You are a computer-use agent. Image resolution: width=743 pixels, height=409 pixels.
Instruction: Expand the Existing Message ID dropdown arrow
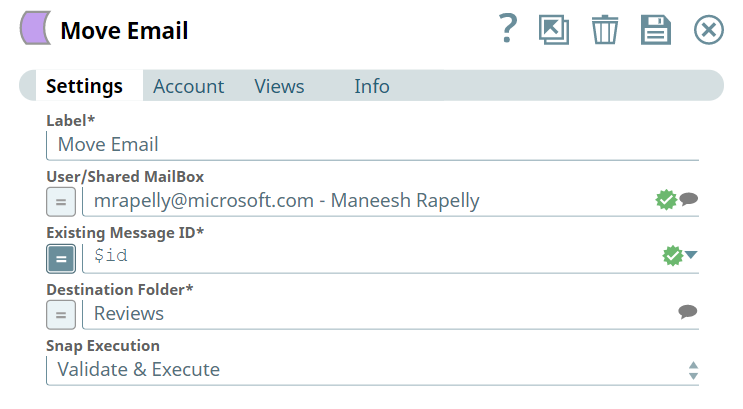tap(691, 255)
